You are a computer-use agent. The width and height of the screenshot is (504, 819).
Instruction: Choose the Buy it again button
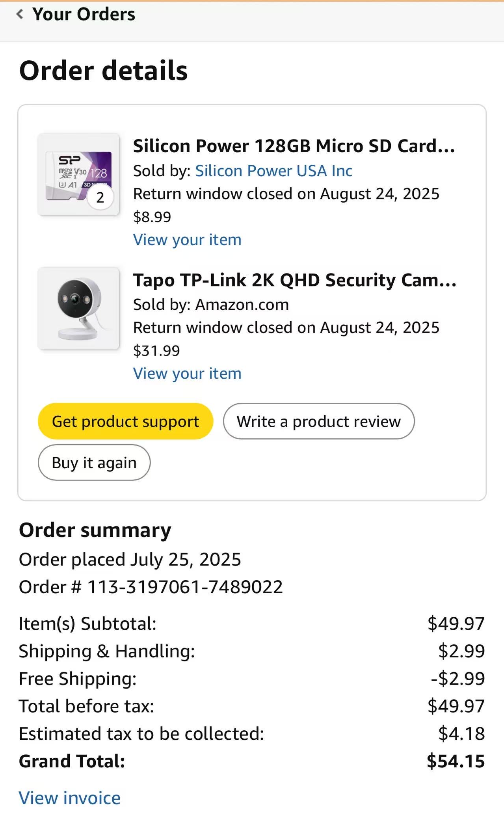click(94, 463)
